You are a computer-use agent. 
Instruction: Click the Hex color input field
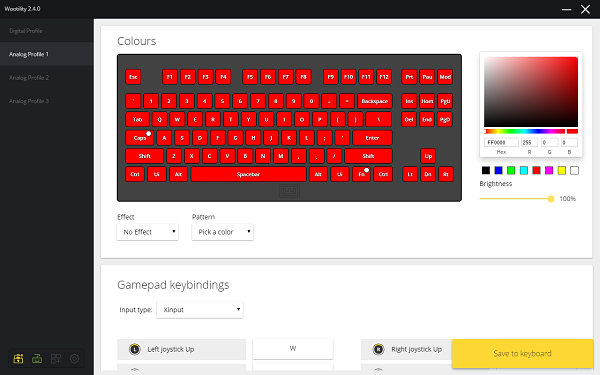[501, 142]
